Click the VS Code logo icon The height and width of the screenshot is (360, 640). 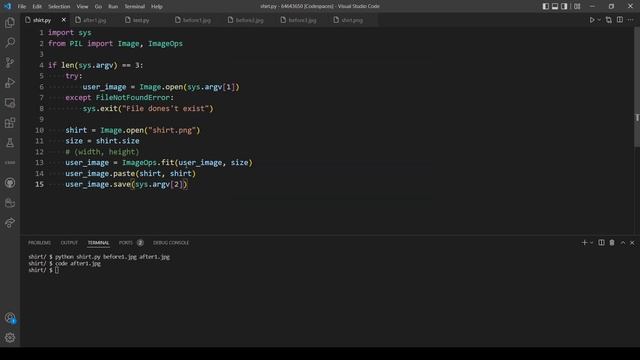pos(7,6)
